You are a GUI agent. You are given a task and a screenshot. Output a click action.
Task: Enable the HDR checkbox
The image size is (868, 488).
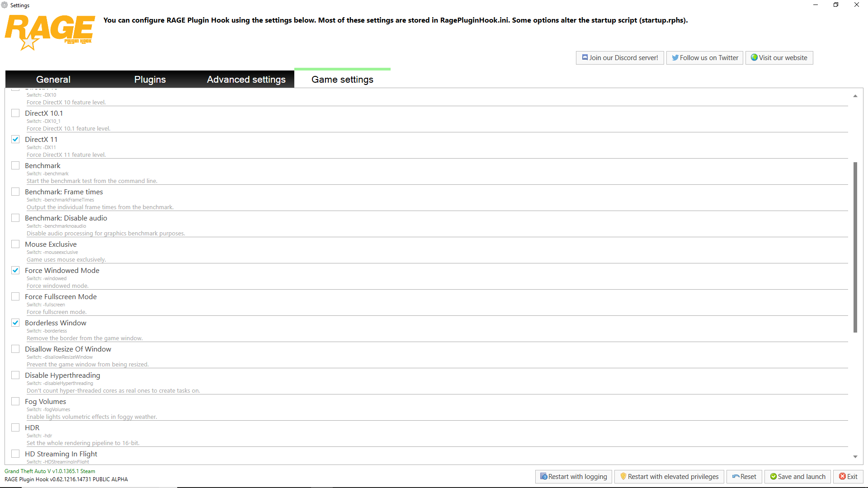point(15,427)
